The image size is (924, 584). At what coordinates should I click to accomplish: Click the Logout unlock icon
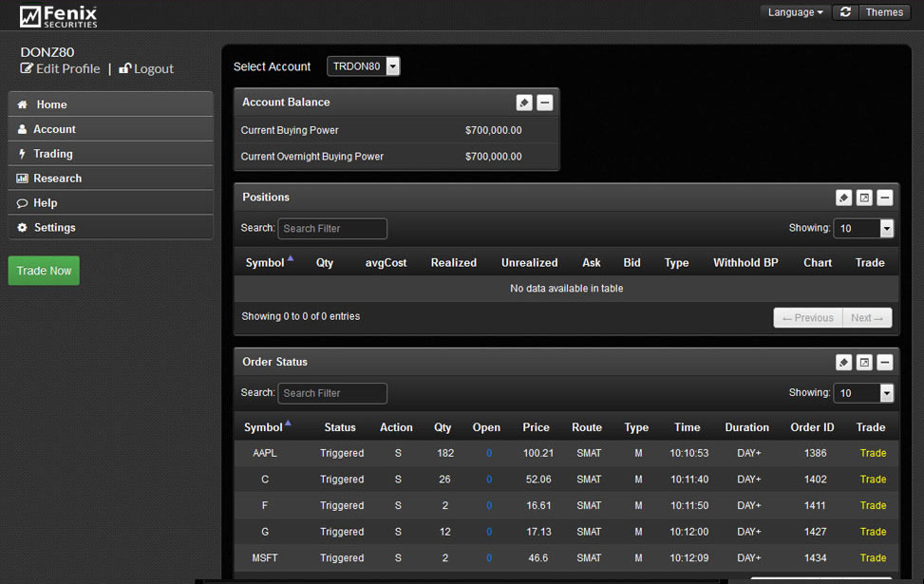[x=125, y=68]
